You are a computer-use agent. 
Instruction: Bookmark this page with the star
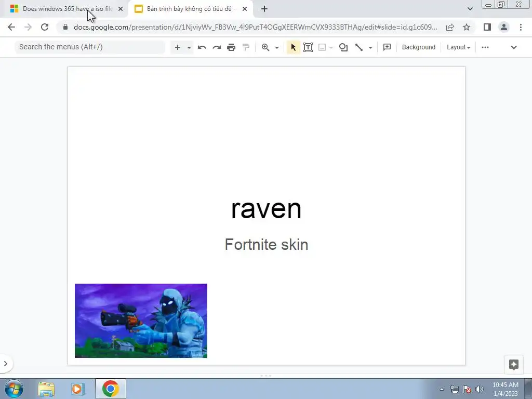467,27
